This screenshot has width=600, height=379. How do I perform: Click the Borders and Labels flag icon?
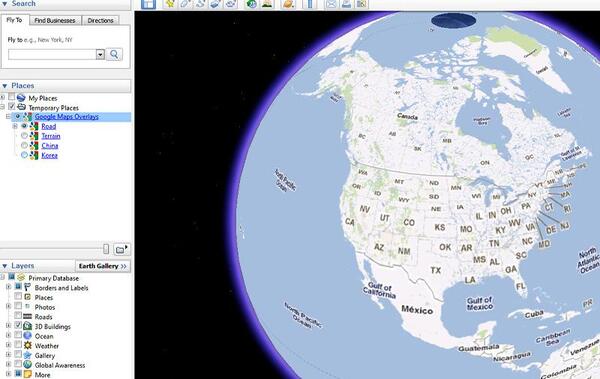pyautogui.click(x=28, y=288)
